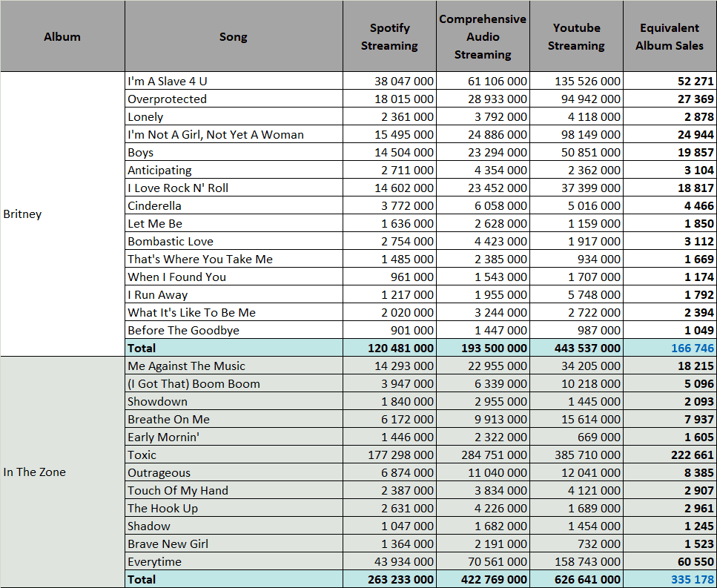Click Equivalent Album Sales 52 271
This screenshot has height=588, width=717.
click(x=670, y=81)
